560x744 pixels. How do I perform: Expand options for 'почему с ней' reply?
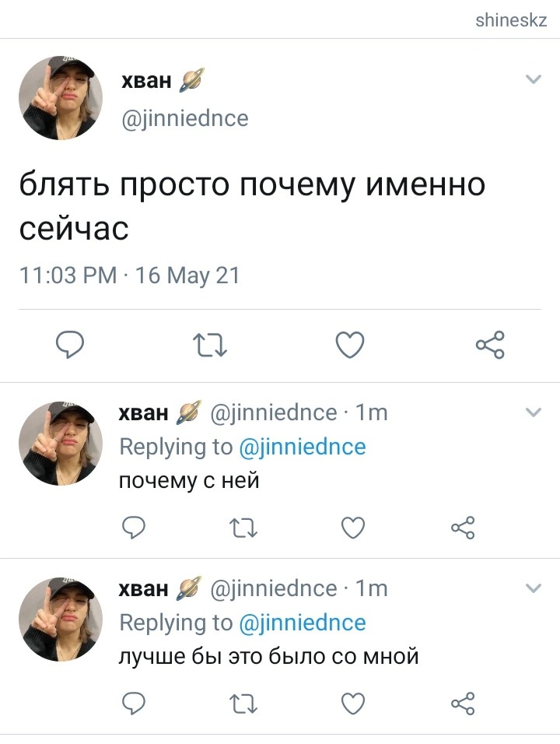pos(534,412)
